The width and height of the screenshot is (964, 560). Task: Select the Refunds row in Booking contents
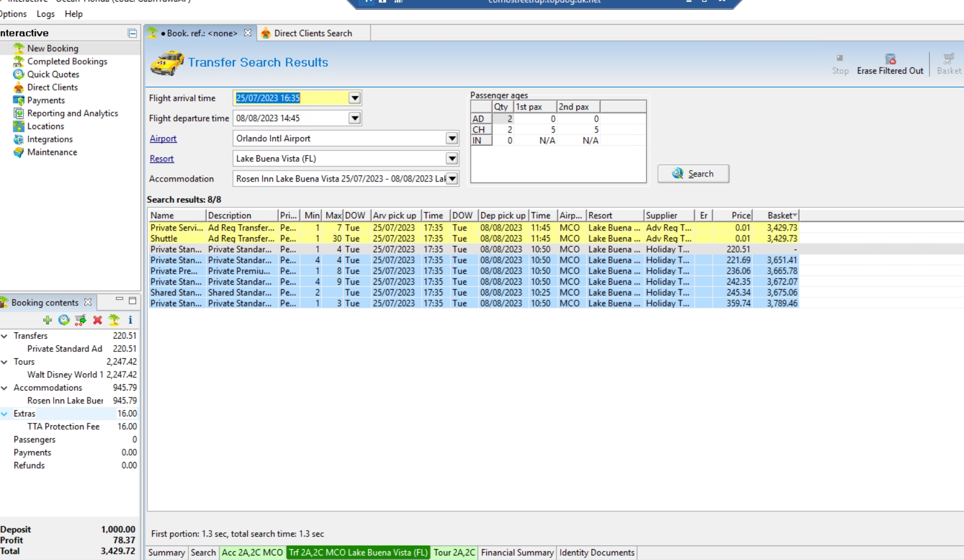[x=69, y=466]
